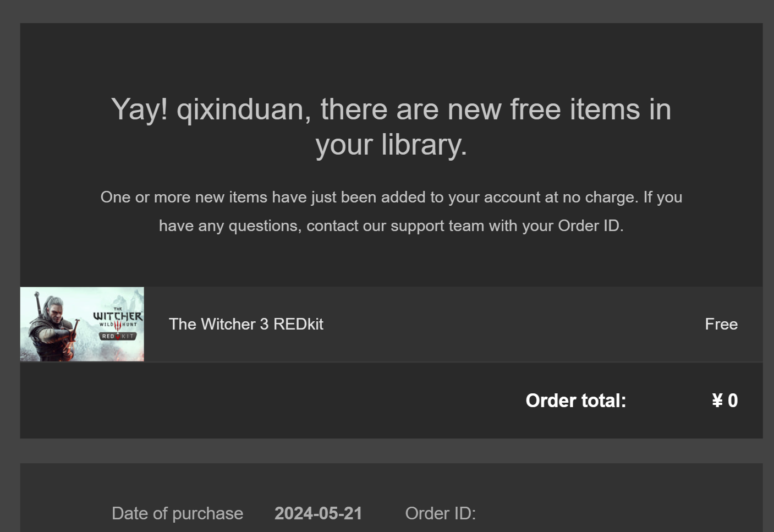Open The Witcher 3 REDkit product title
The image size is (774, 532).
pyautogui.click(x=246, y=324)
